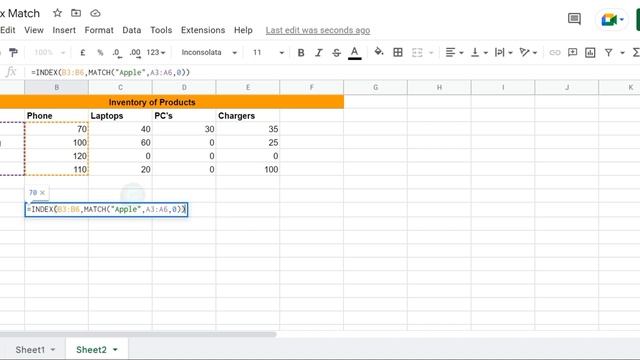
Task: Click the move to folder icon
Action: pos(76,13)
